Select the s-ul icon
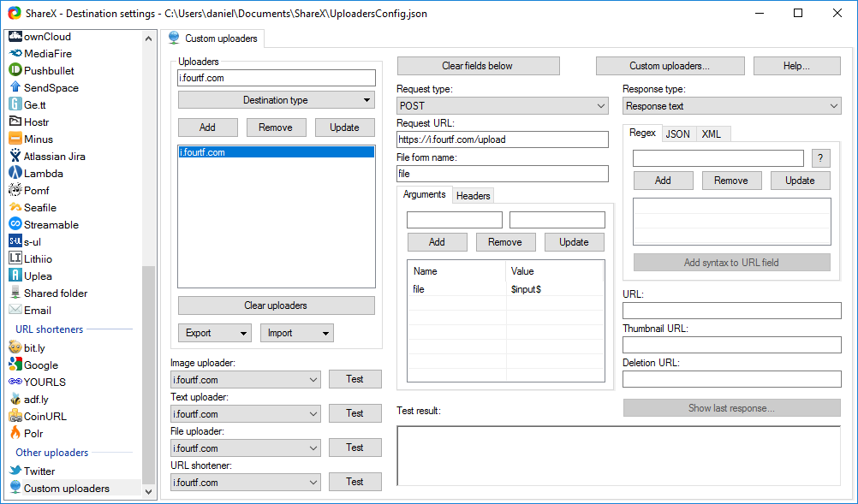Screen dimensions: 858x504 click(15, 241)
